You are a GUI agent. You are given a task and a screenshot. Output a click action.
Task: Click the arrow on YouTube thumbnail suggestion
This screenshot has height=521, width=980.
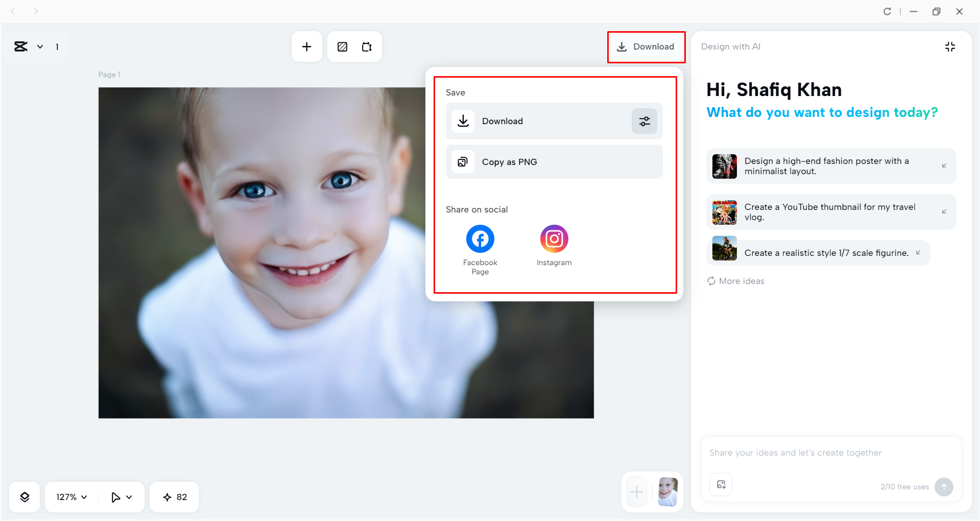tap(944, 211)
